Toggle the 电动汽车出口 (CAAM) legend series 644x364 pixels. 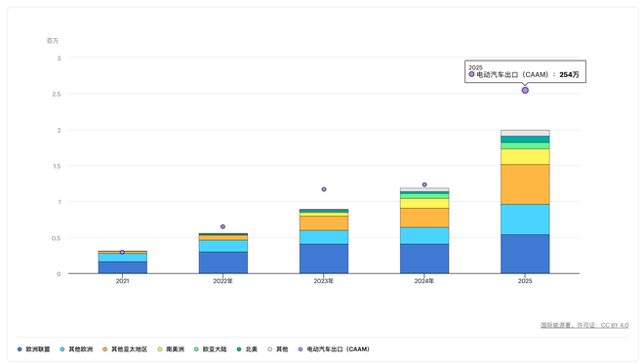click(x=334, y=349)
